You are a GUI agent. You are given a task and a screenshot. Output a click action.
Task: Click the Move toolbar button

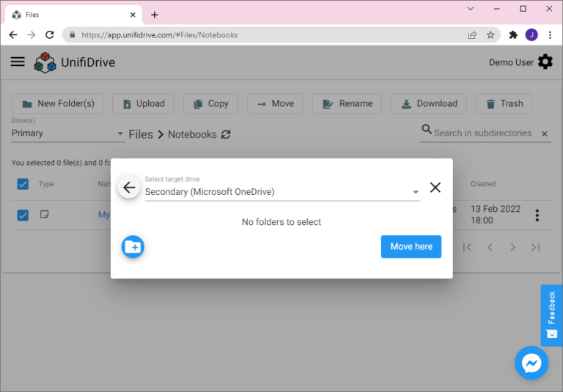pos(275,104)
